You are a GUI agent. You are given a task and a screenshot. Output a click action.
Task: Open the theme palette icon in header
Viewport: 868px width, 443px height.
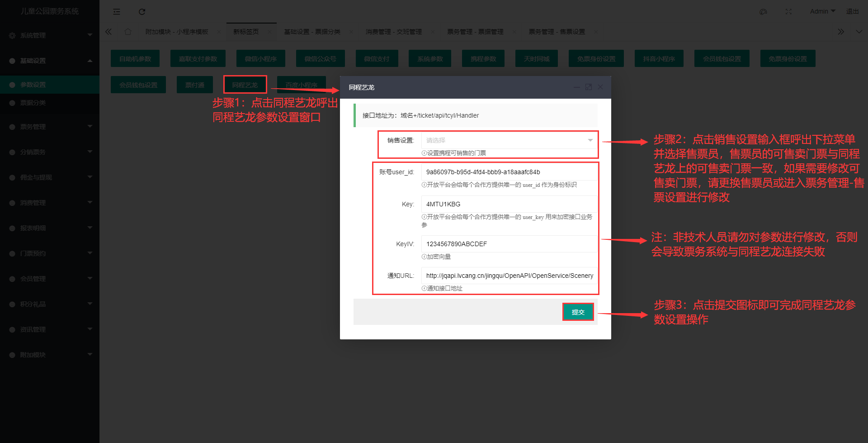(x=763, y=12)
